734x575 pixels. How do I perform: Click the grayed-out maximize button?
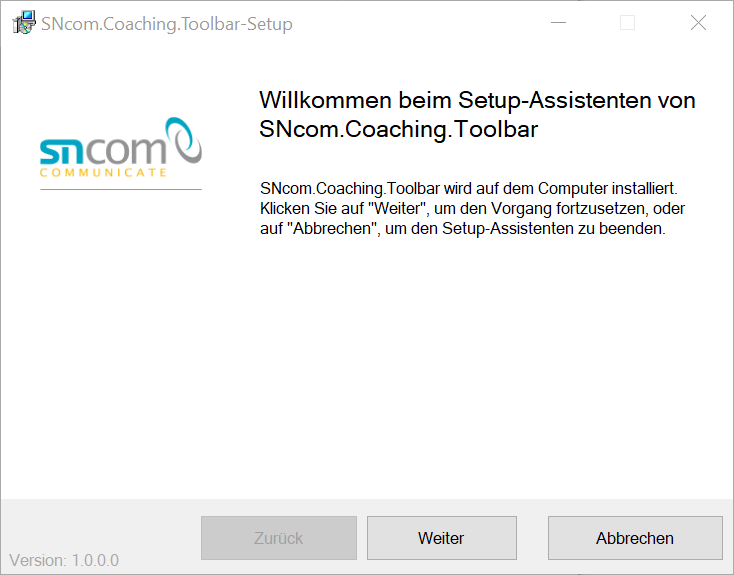(627, 22)
